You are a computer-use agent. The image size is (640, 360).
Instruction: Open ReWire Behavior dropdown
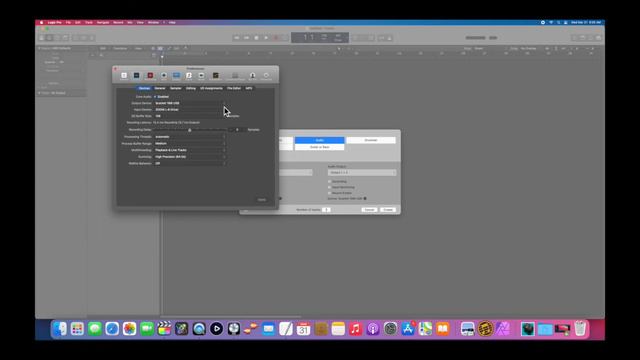pyautogui.click(x=189, y=163)
